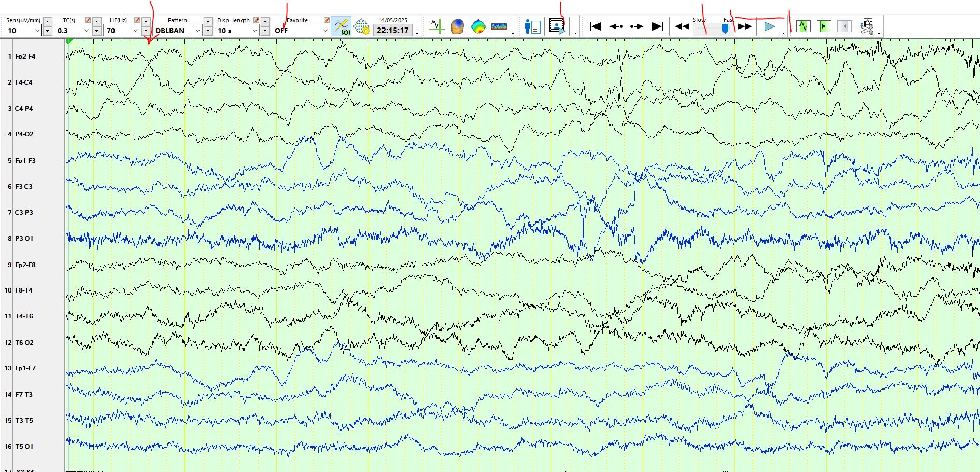Select channel label 11 T4-T6
This screenshot has width=980, height=472.
pos(19,316)
